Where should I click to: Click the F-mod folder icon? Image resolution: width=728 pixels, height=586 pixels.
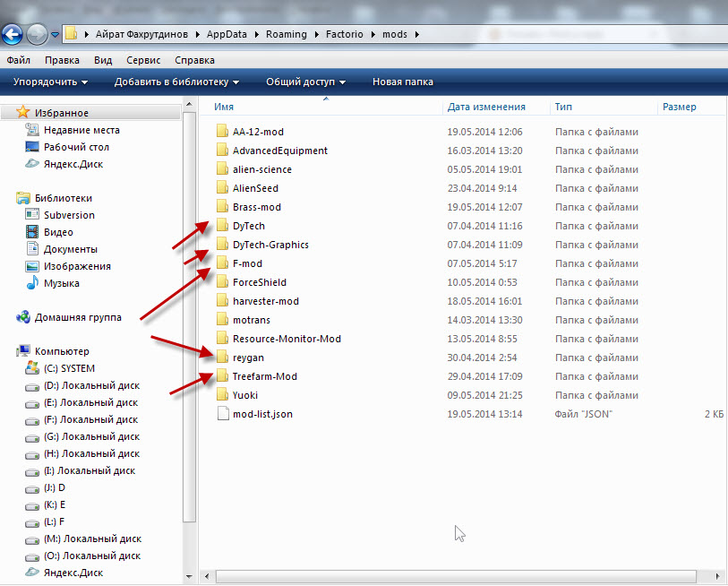click(x=222, y=263)
